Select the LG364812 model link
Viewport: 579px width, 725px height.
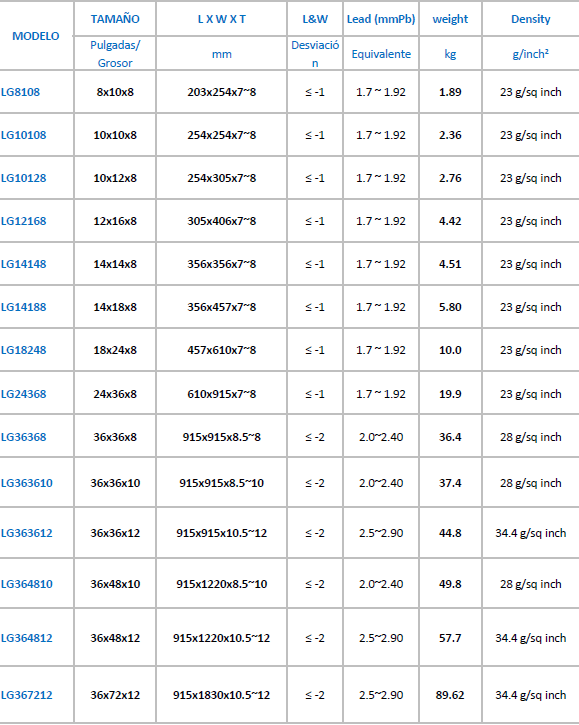[27, 638]
